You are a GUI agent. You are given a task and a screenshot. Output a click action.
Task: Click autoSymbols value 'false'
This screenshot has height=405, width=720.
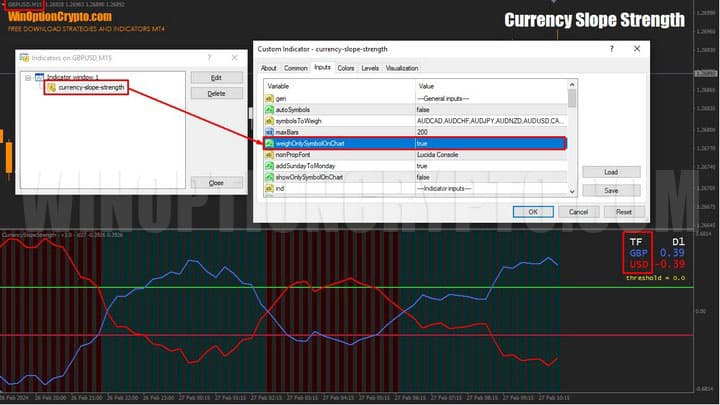click(423, 110)
